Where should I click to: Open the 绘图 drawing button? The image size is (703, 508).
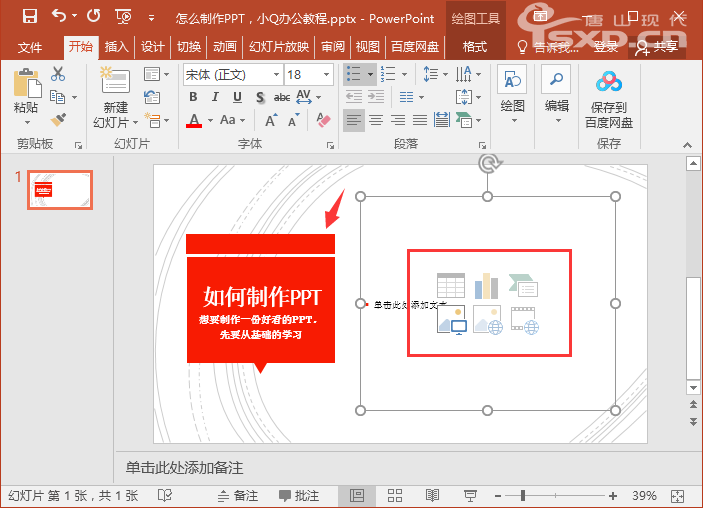tap(512, 95)
